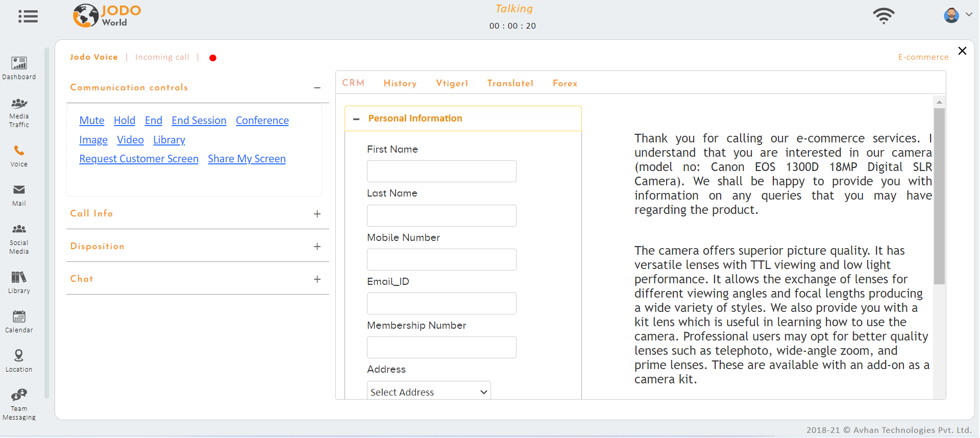
Task: Click the End Session link
Action: pyautogui.click(x=199, y=120)
